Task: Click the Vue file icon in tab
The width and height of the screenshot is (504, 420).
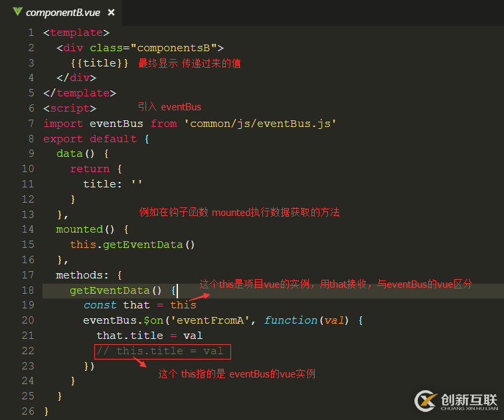Action: 17,12
